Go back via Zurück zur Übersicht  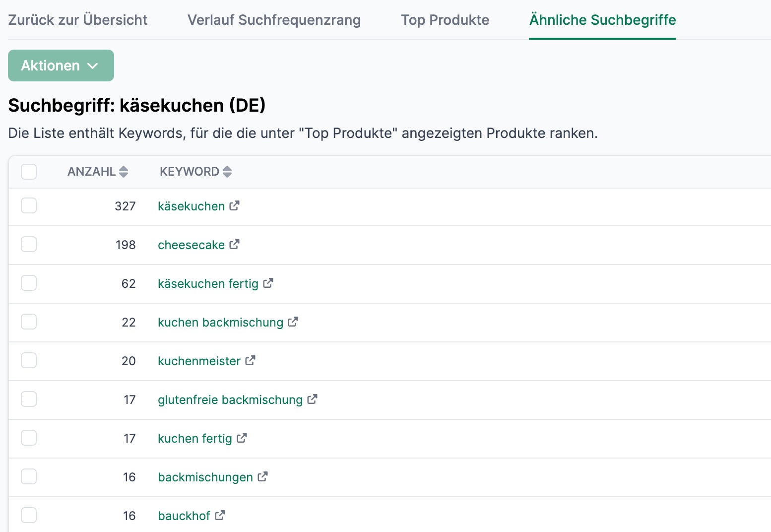click(x=78, y=20)
